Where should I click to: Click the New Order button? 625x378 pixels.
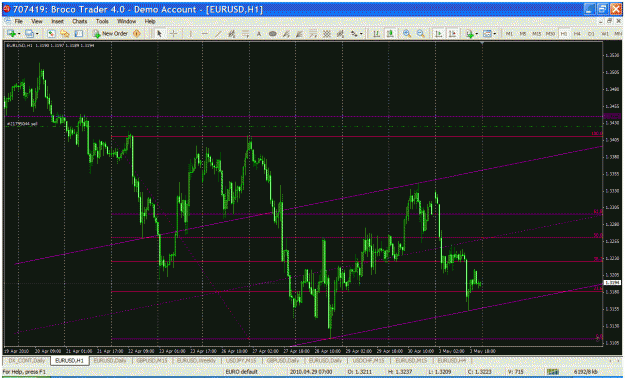click(x=110, y=34)
